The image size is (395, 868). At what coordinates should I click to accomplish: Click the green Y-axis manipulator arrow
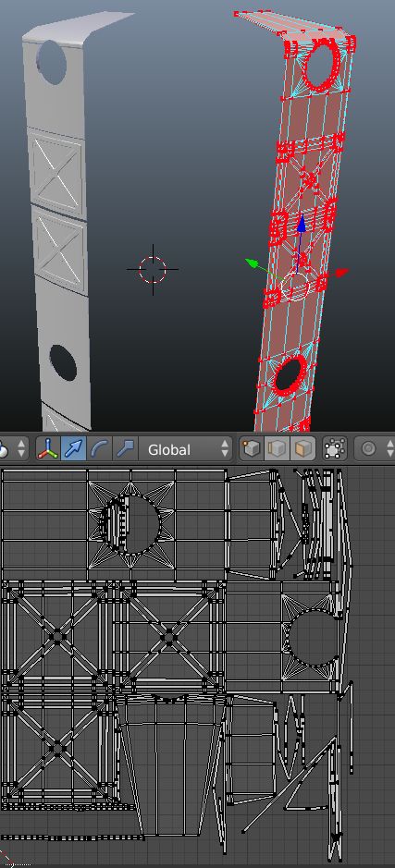click(x=253, y=263)
